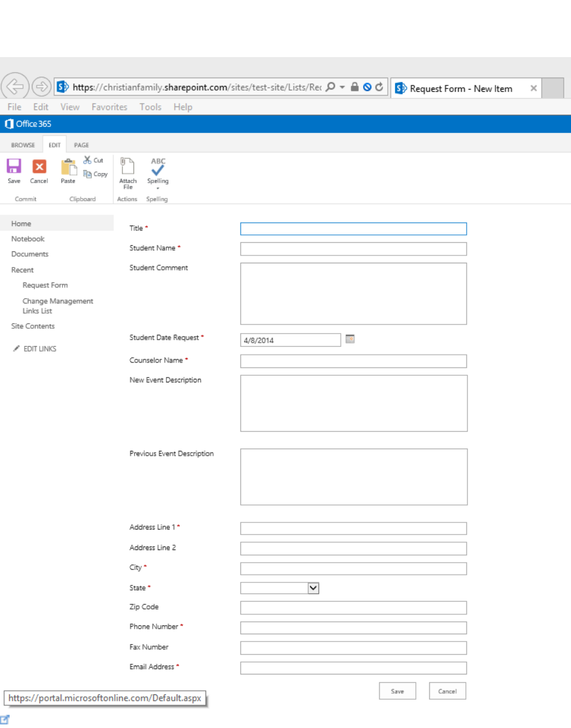Open the address bar search dropdown arrow
This screenshot has width=571, height=728.
342,87
